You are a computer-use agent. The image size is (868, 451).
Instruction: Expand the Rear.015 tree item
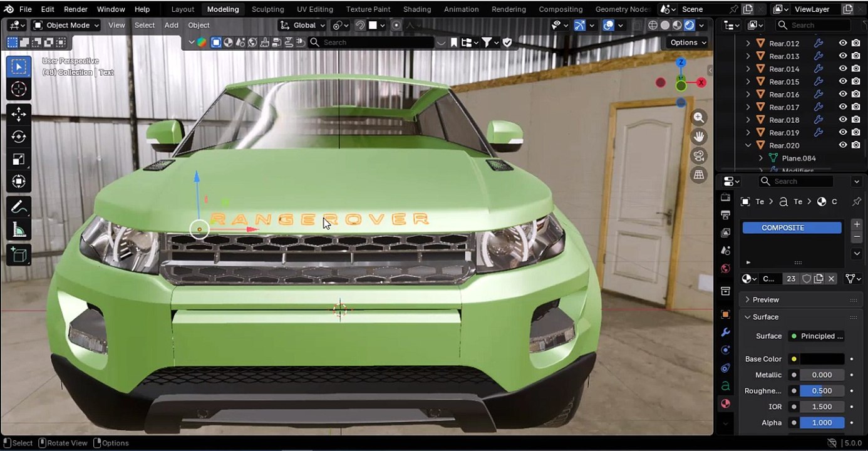pyautogui.click(x=748, y=81)
